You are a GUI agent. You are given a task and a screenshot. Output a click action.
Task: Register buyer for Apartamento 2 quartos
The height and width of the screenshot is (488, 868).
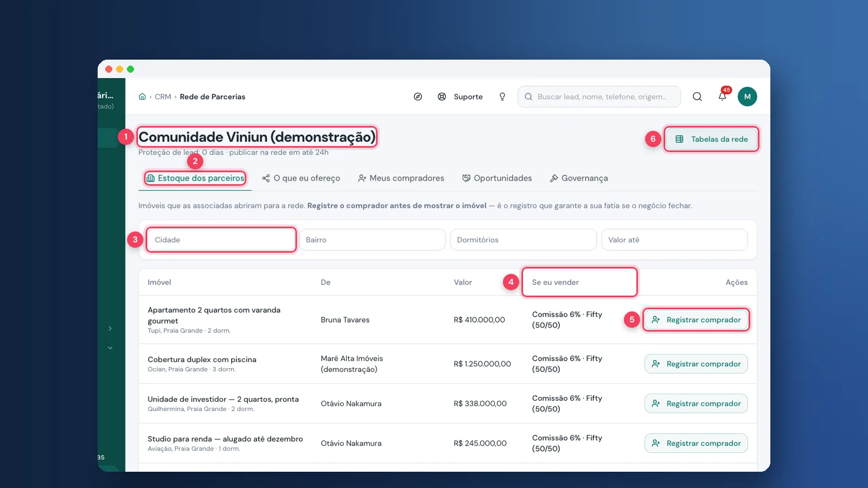click(x=696, y=320)
